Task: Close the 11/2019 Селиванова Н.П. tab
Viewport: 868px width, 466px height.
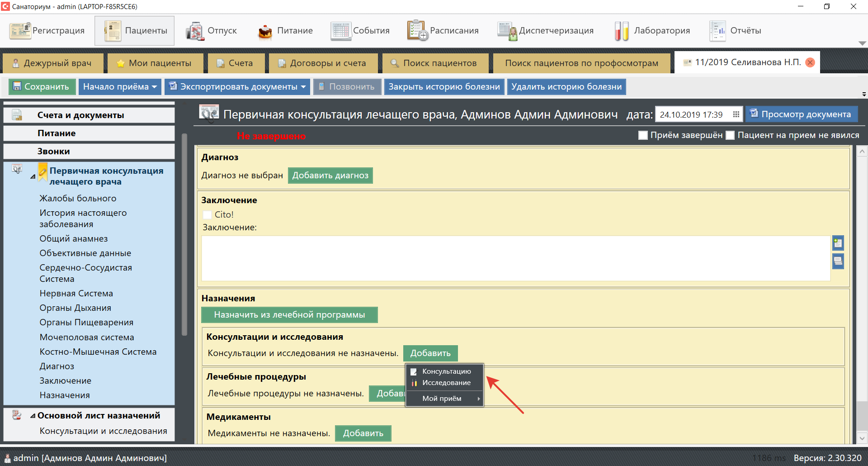Action: pos(811,62)
